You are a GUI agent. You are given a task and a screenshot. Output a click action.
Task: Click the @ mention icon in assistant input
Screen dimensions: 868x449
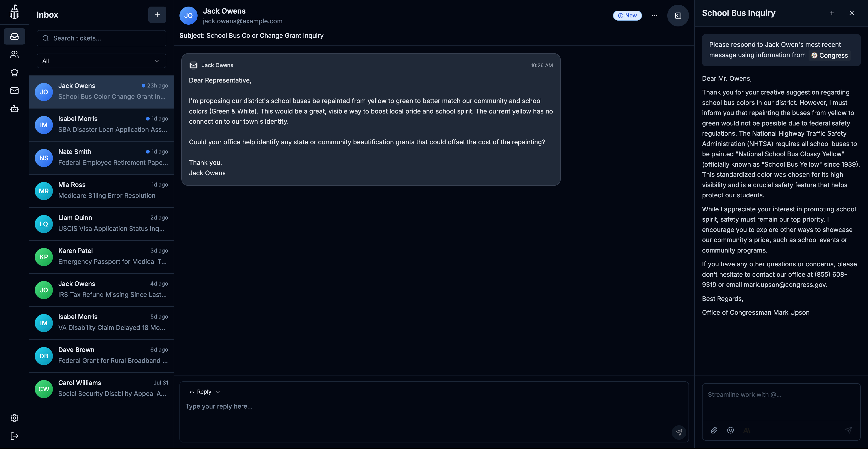731,430
